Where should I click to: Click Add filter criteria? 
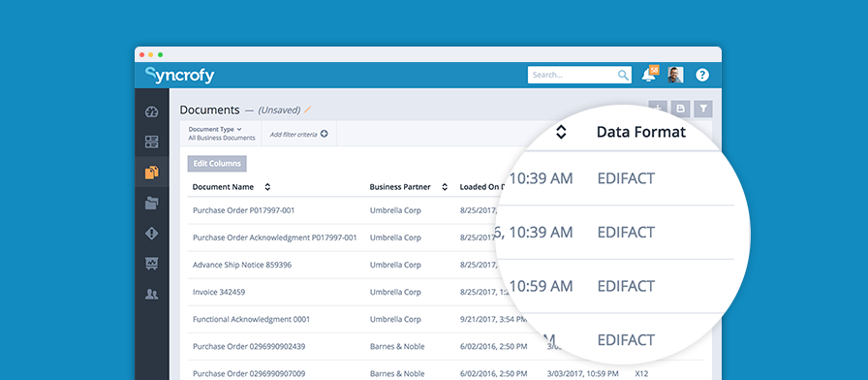coord(294,134)
